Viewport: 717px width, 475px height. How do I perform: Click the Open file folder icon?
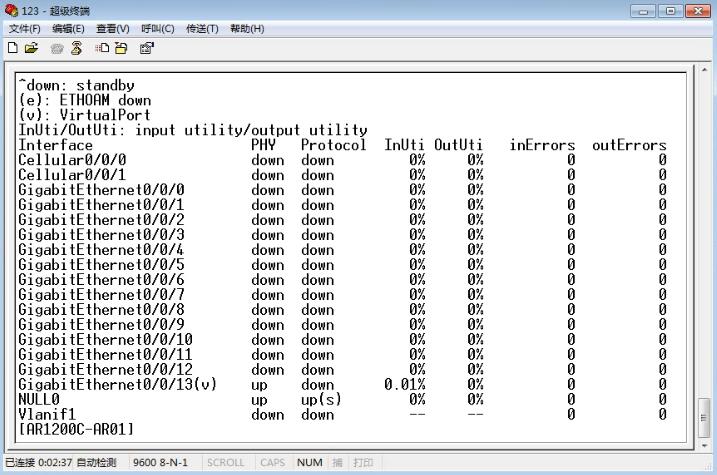tap(30, 47)
